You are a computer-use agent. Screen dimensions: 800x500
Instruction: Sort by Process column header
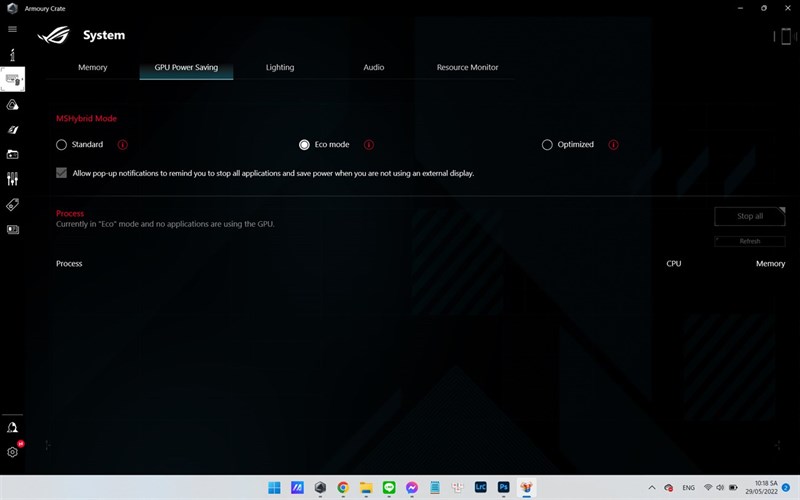coord(69,264)
